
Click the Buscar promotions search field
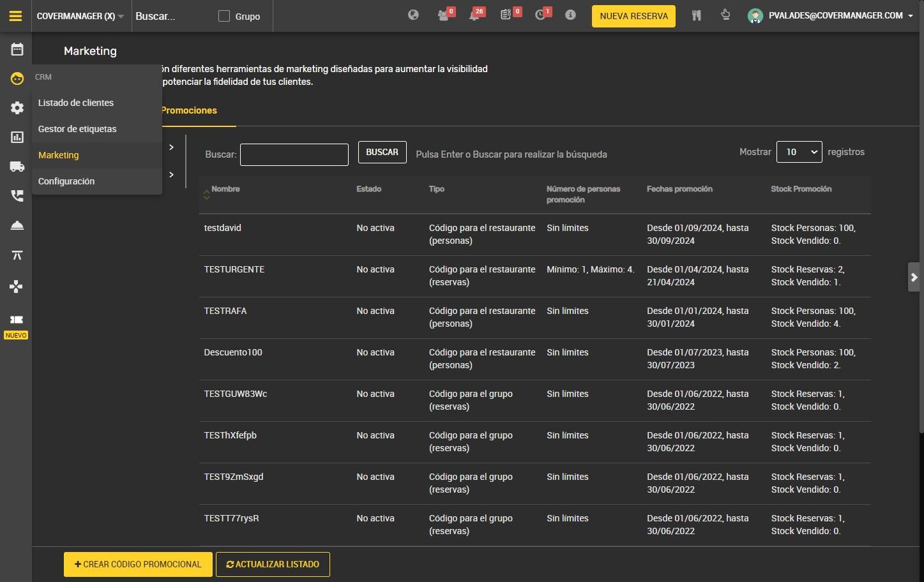click(x=294, y=154)
